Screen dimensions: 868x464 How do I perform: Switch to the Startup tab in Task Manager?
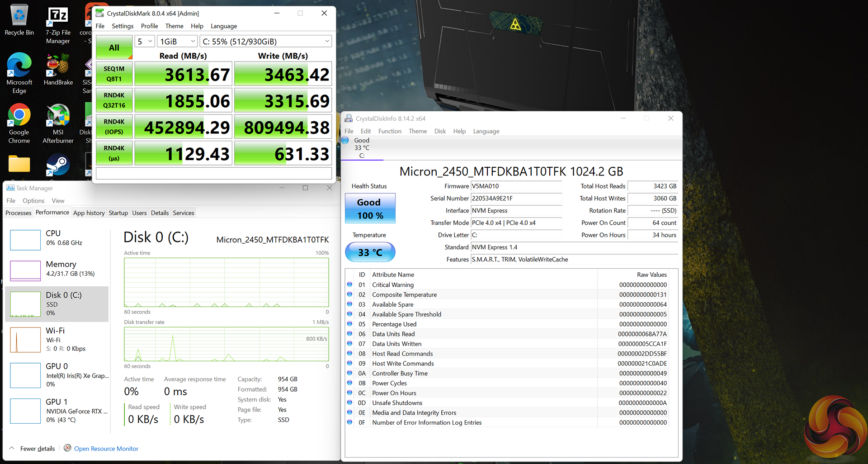[x=118, y=213]
